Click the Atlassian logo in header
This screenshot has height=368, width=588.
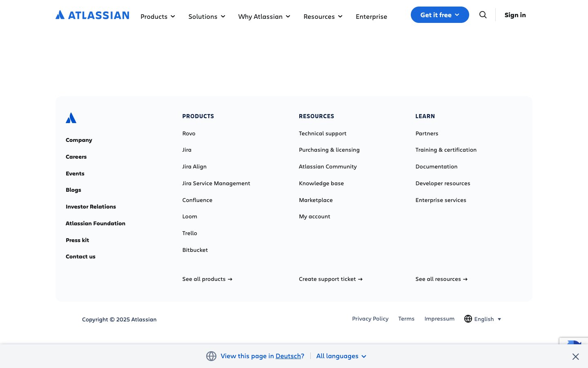click(x=92, y=15)
